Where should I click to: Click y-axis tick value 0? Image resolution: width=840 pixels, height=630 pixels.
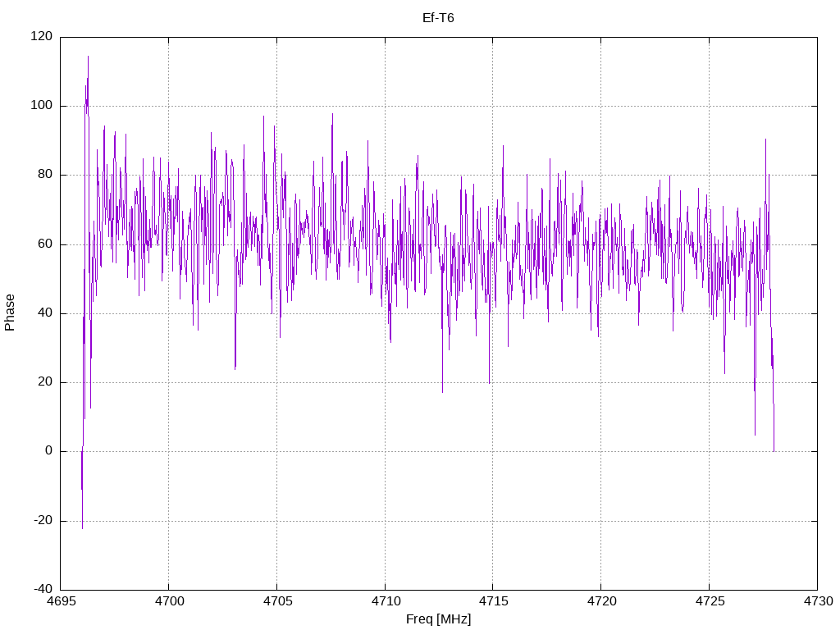[48, 451]
